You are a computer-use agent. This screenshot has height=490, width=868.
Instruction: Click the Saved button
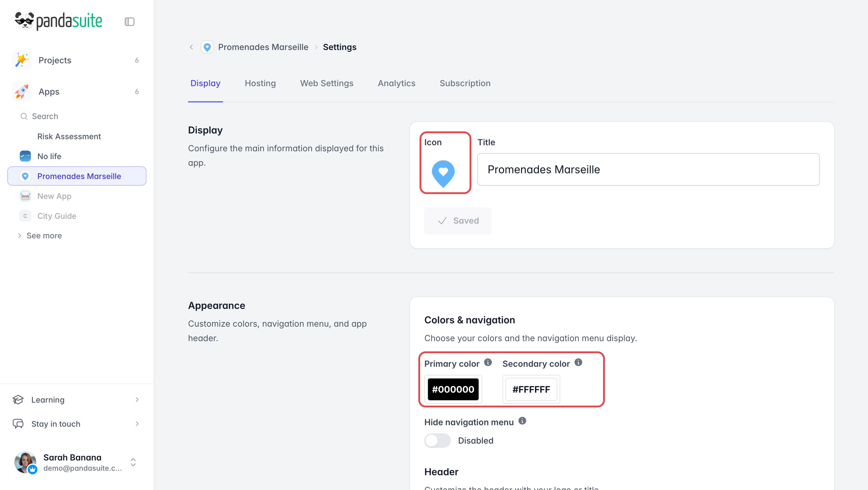(458, 221)
